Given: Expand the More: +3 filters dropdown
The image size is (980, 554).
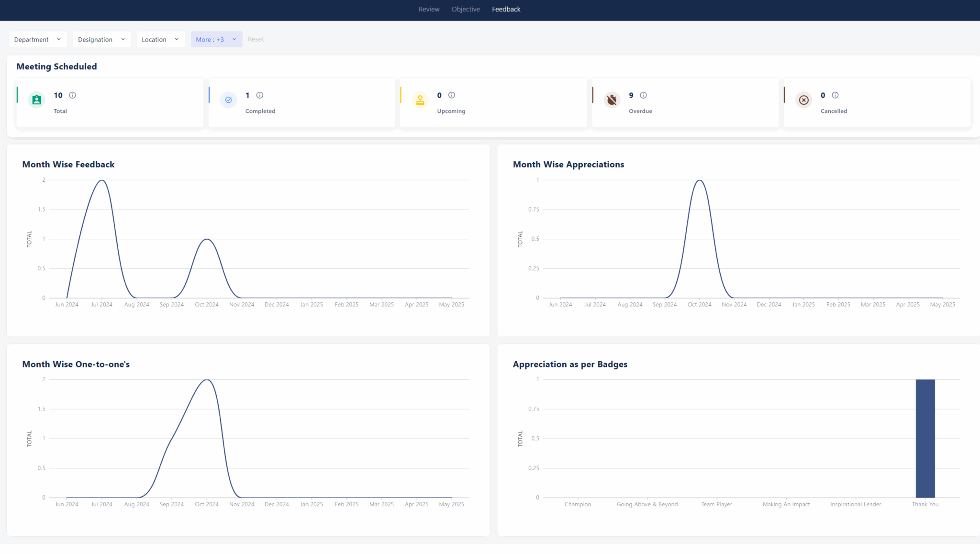Looking at the screenshot, I should tap(216, 39).
